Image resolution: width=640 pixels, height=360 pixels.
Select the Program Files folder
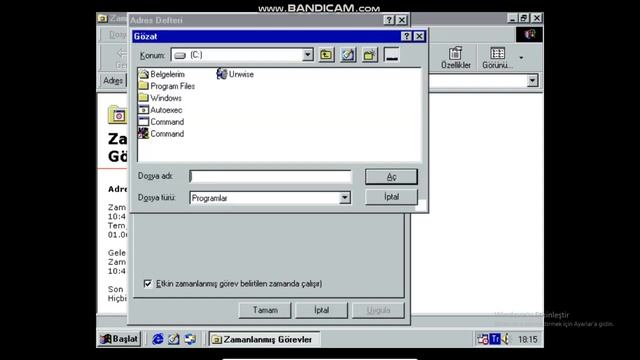[167, 86]
